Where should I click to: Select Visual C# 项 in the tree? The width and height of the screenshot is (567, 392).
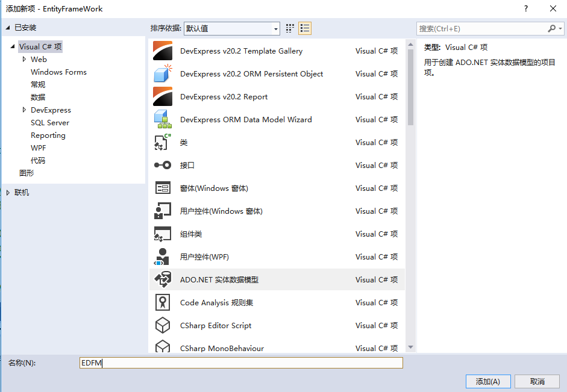(x=40, y=46)
